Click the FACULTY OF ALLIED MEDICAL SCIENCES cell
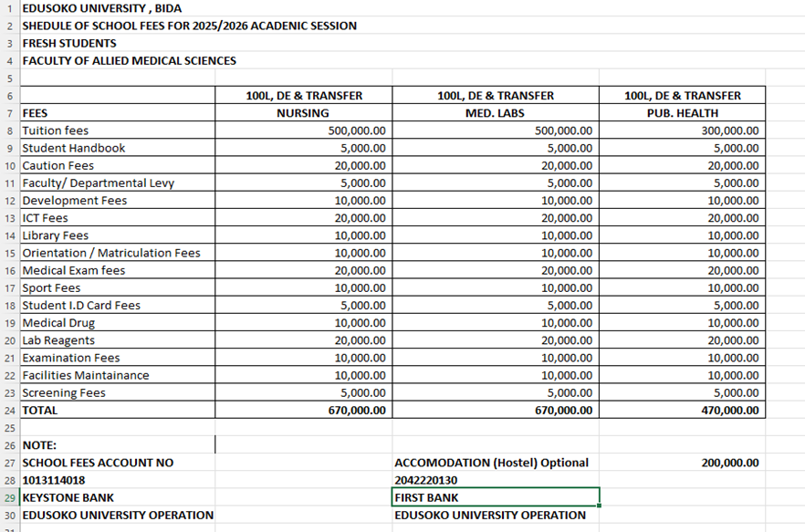Image resolution: width=805 pixels, height=532 pixels. pyautogui.click(x=129, y=61)
